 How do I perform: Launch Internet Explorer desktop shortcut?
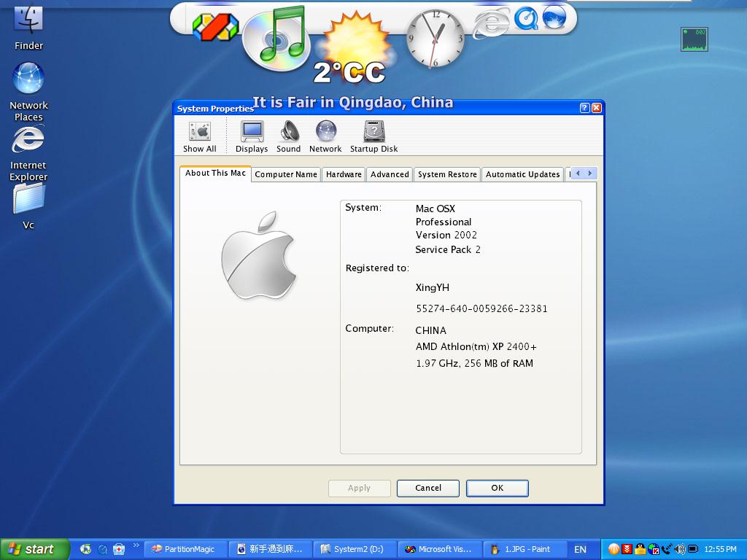point(28,153)
